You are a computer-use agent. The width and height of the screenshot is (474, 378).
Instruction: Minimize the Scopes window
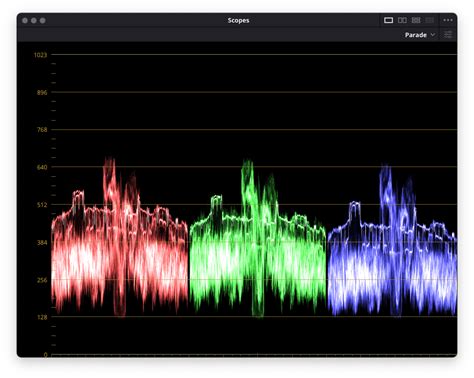tap(34, 20)
